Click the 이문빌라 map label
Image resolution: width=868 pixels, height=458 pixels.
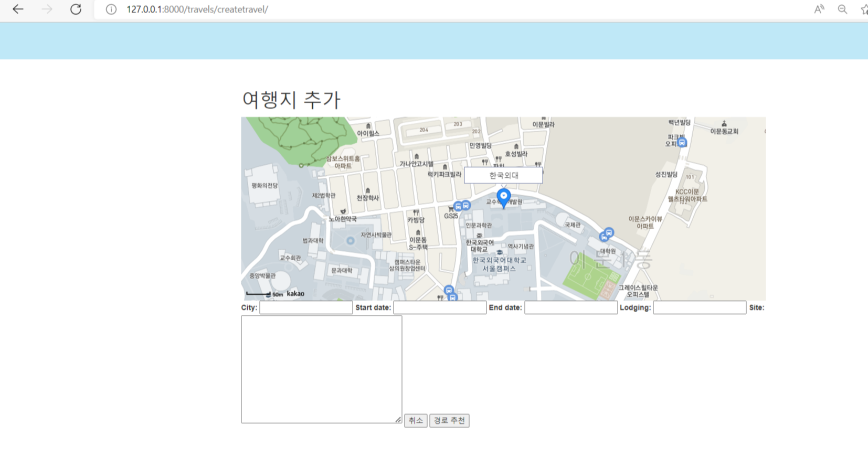pos(543,125)
